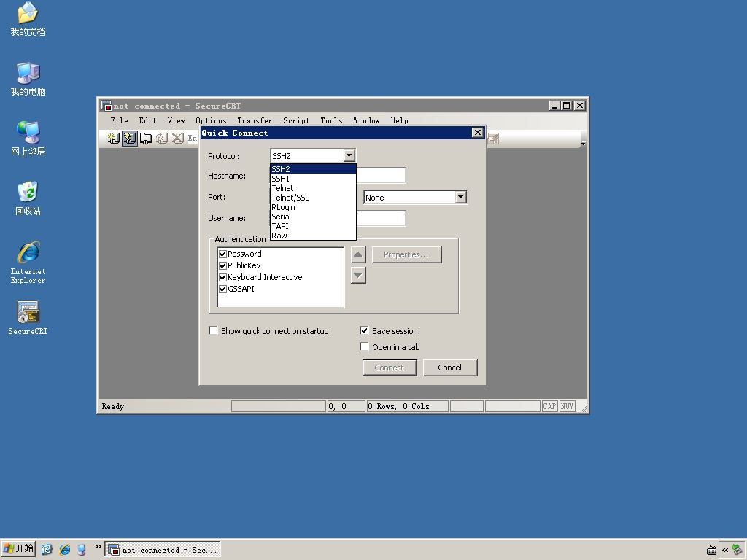Click the SecureCRT taskbar button
Screen dimensions: 747x560
163,550
